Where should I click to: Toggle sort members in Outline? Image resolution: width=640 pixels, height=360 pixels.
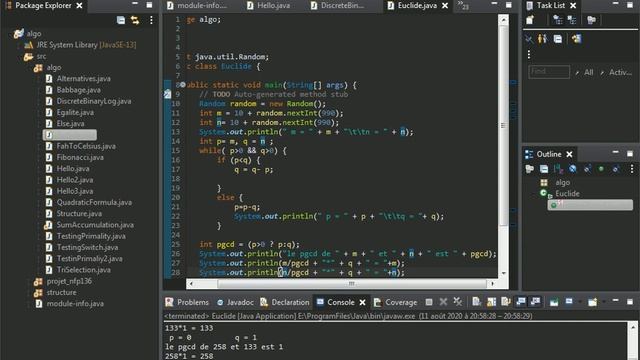[x=558, y=169]
